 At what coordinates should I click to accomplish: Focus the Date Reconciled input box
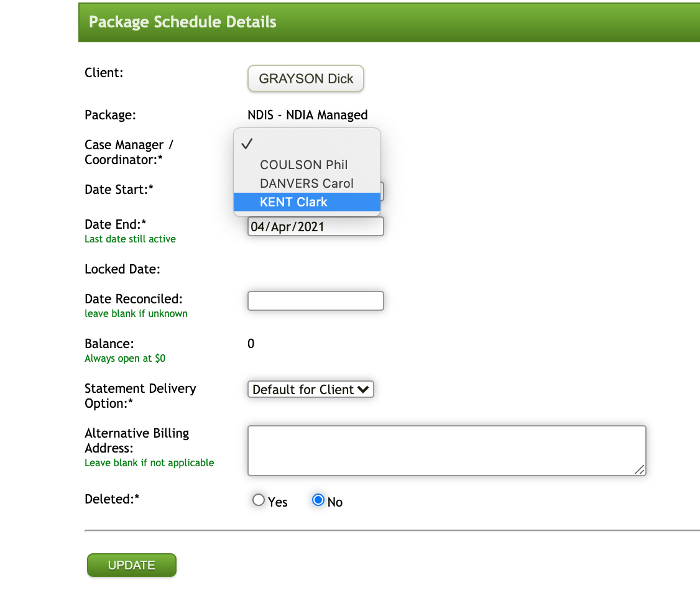[315, 301]
